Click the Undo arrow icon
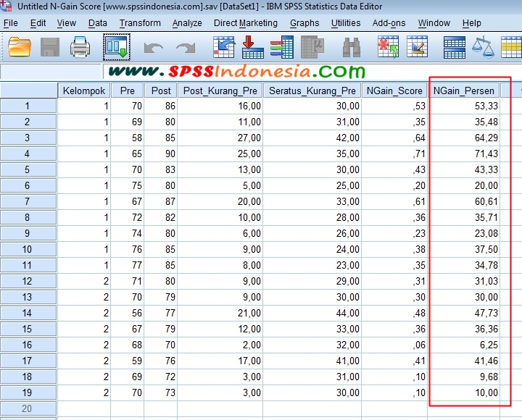Screen dimensions: 522x420 point(154,48)
